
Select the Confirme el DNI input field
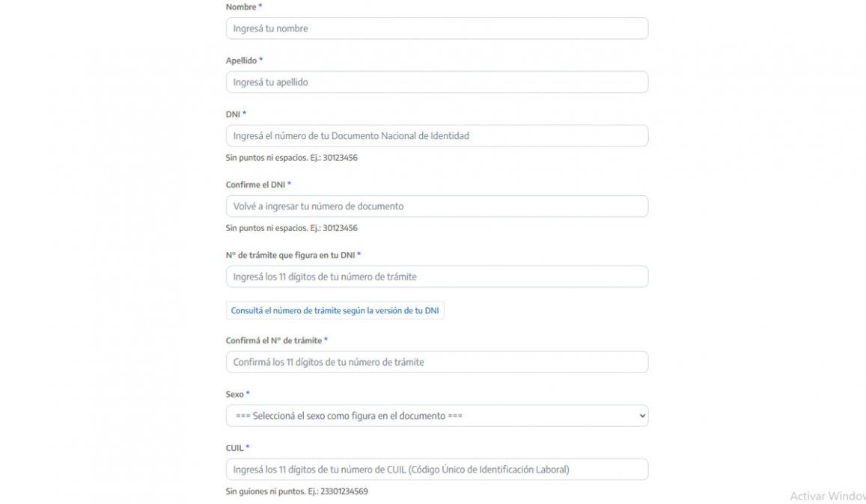[x=436, y=206]
